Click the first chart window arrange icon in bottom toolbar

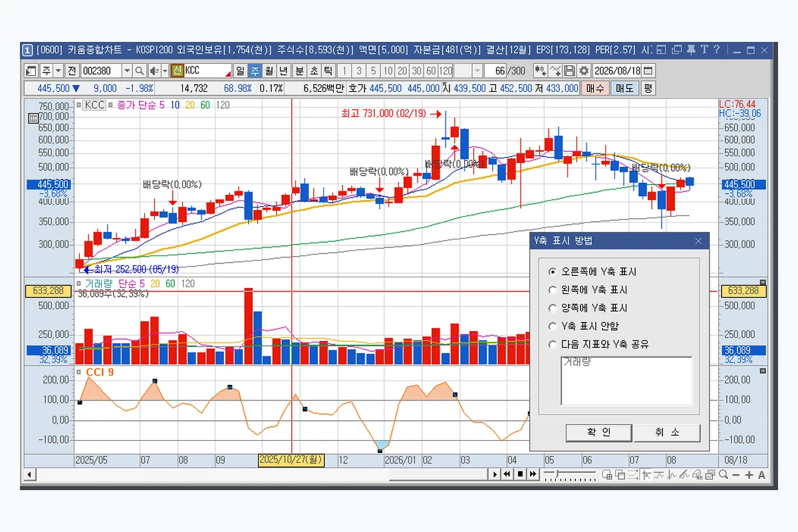pos(607,474)
